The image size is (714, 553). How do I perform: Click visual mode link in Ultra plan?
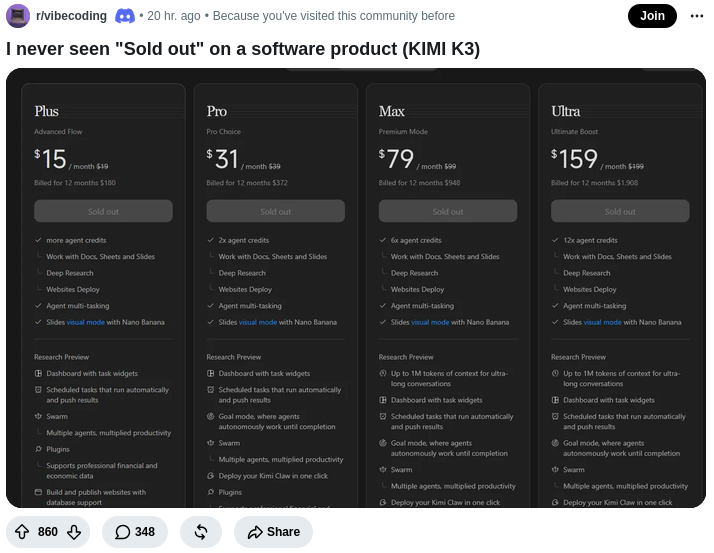pyautogui.click(x=602, y=322)
